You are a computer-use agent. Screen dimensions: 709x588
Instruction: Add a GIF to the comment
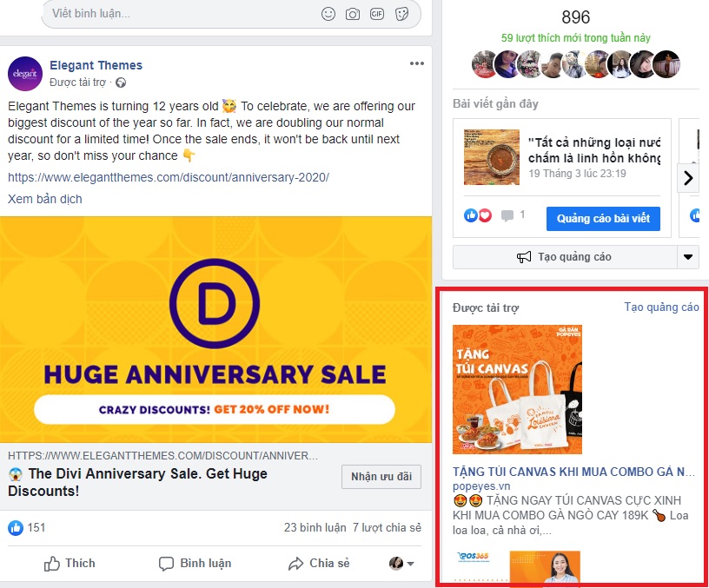pos(377,14)
